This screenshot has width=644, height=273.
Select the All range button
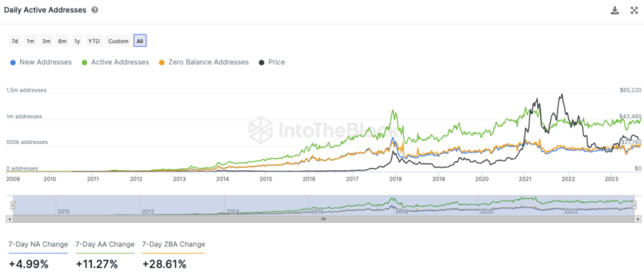[x=140, y=41]
